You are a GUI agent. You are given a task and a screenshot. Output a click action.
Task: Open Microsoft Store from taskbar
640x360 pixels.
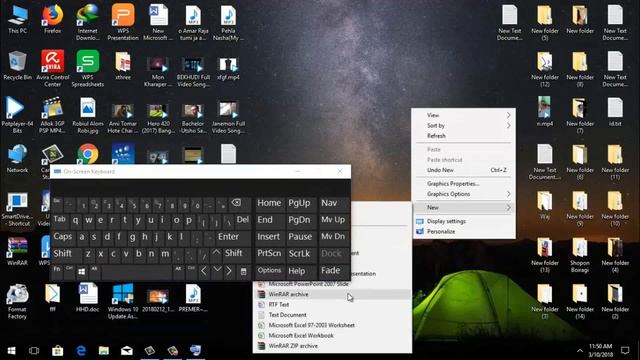pyautogui.click(x=58, y=351)
